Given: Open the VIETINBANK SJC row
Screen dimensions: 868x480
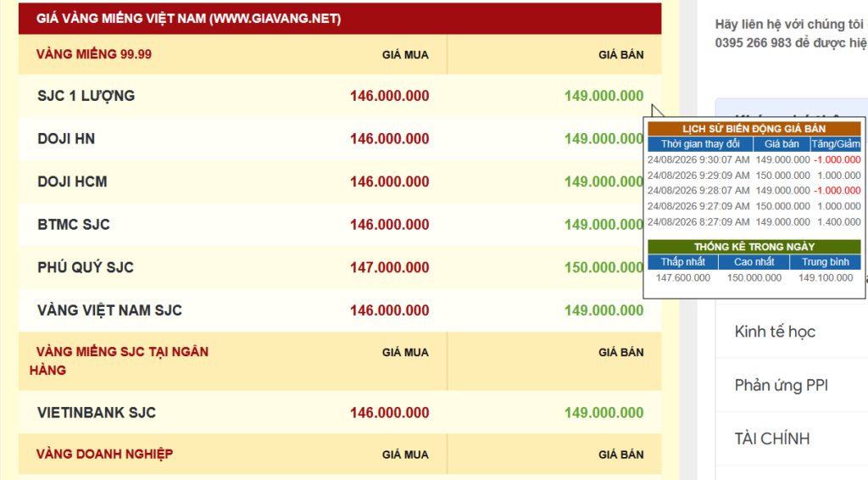Looking at the screenshot, I should pos(339,412).
